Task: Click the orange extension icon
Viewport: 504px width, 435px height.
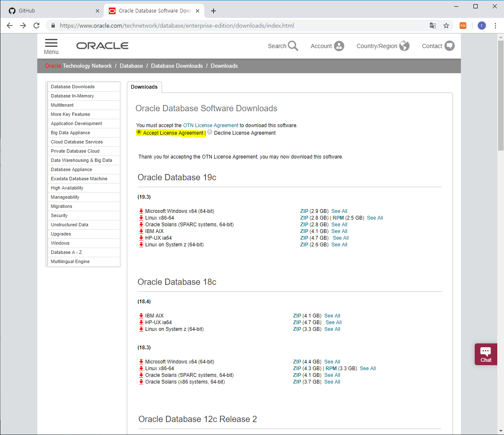Action: point(463,26)
